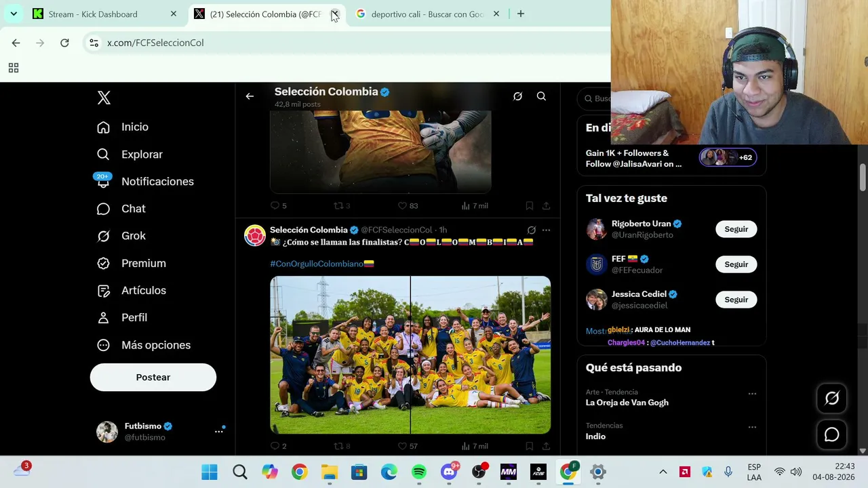Open the Indio trend
Screen dimensions: 868x488
pos(595,436)
